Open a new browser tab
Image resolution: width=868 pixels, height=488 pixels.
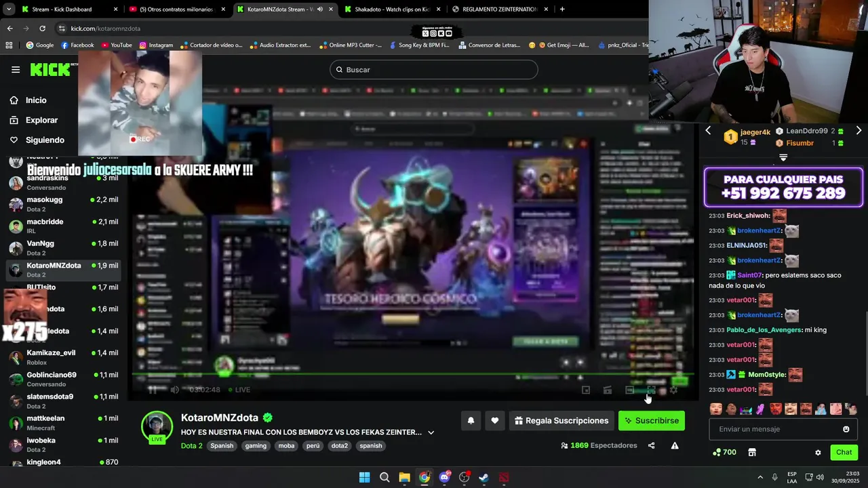tap(562, 9)
